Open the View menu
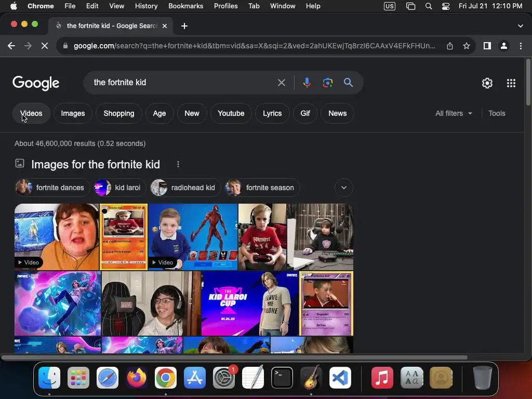The height and width of the screenshot is (399, 532). point(117,6)
